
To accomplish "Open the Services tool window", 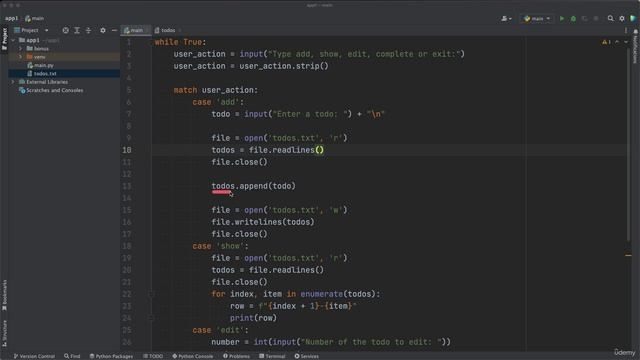I will tap(307, 356).
